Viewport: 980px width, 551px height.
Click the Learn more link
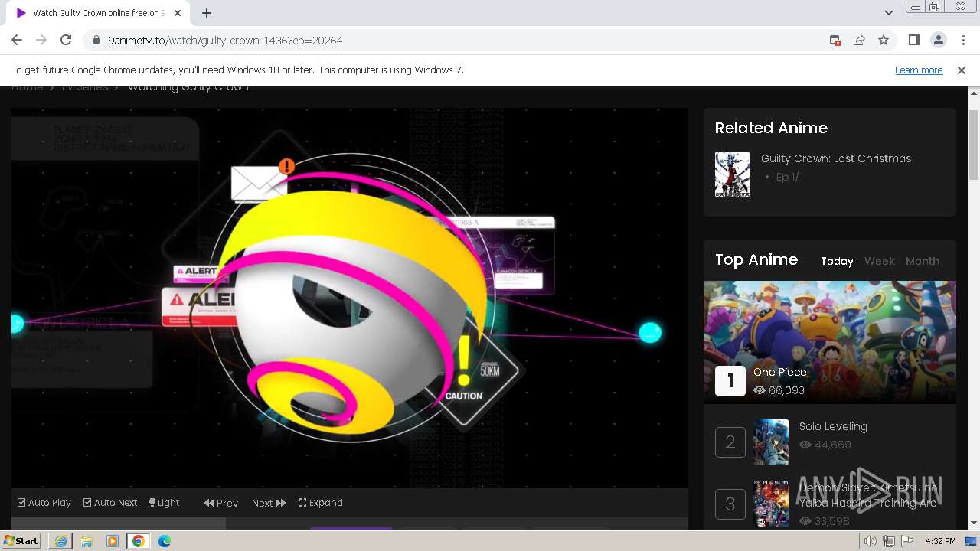[919, 70]
